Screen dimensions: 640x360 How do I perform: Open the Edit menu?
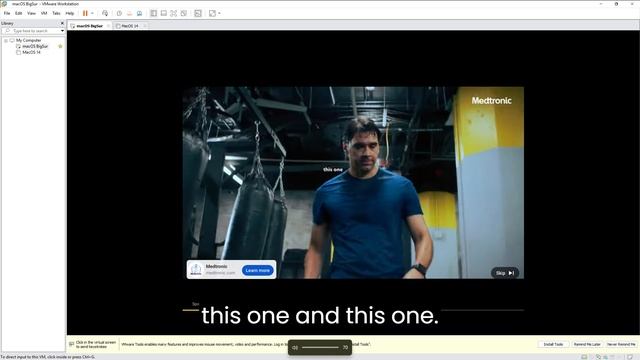18,13
